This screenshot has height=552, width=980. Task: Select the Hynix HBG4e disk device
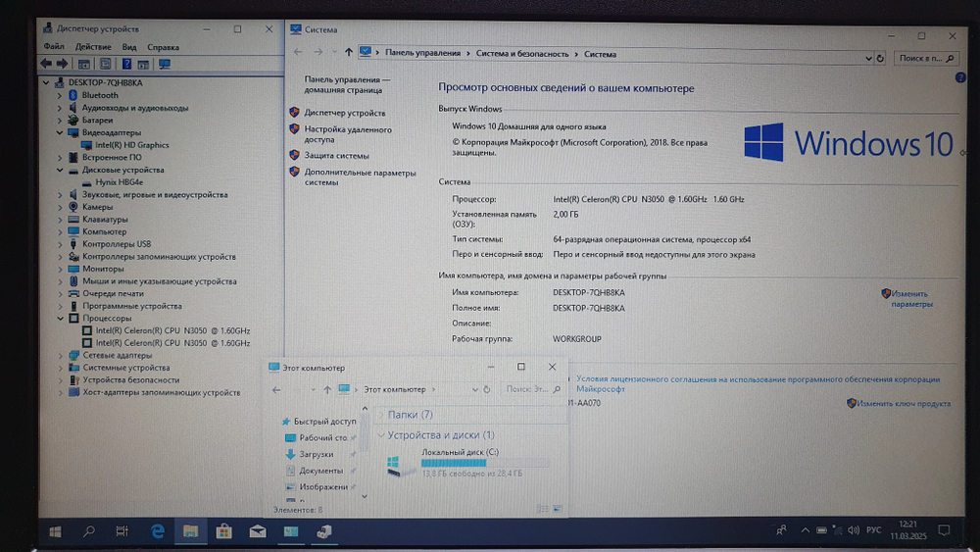[119, 182]
